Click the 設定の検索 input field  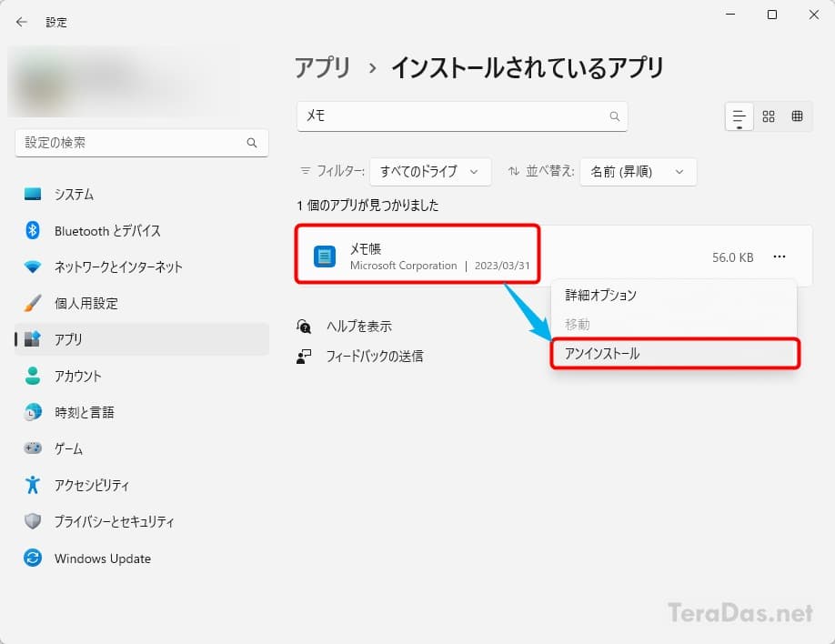[142, 143]
